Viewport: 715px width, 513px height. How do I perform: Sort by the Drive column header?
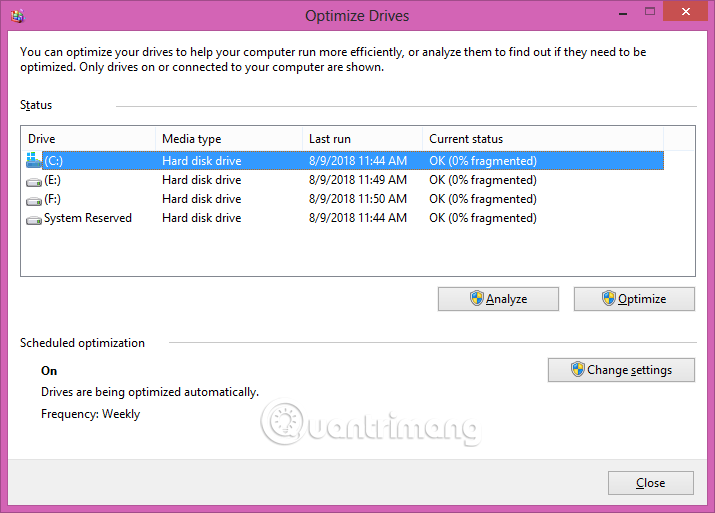coord(88,139)
